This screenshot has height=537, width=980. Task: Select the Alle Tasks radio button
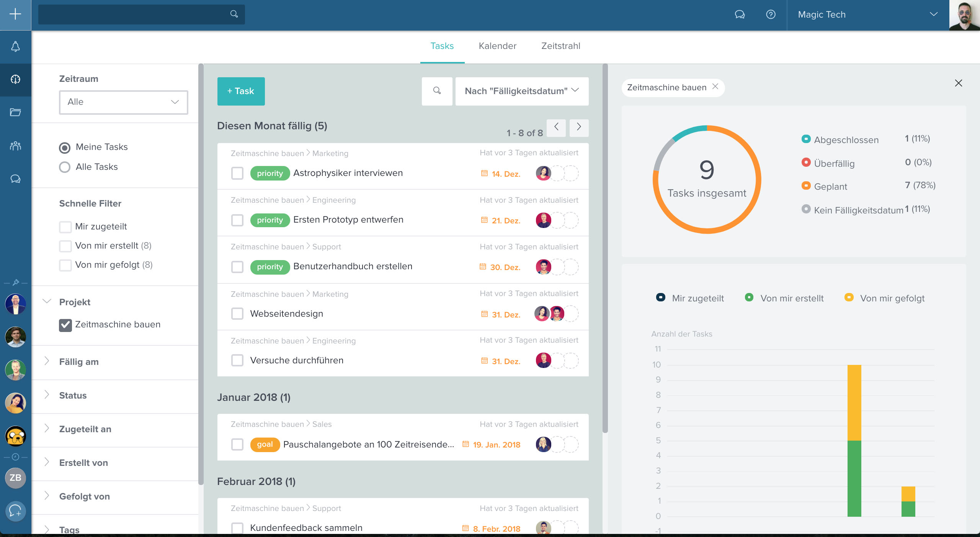(x=65, y=167)
